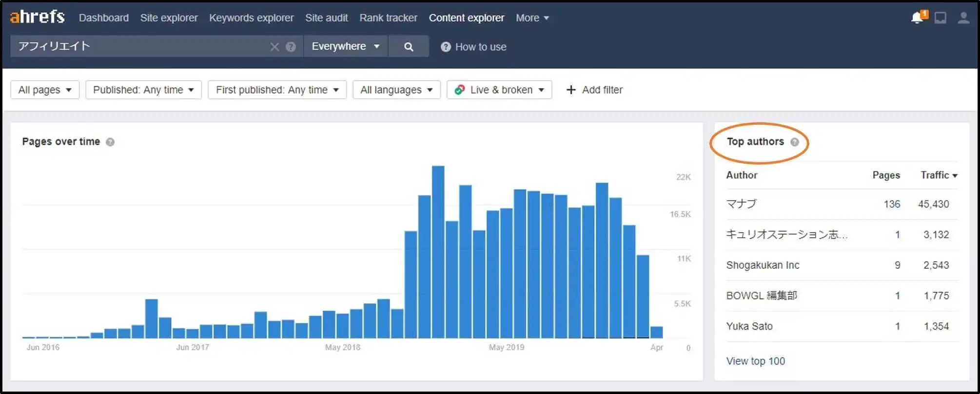
Task: Click help icon beside Top authors
Action: [795, 142]
